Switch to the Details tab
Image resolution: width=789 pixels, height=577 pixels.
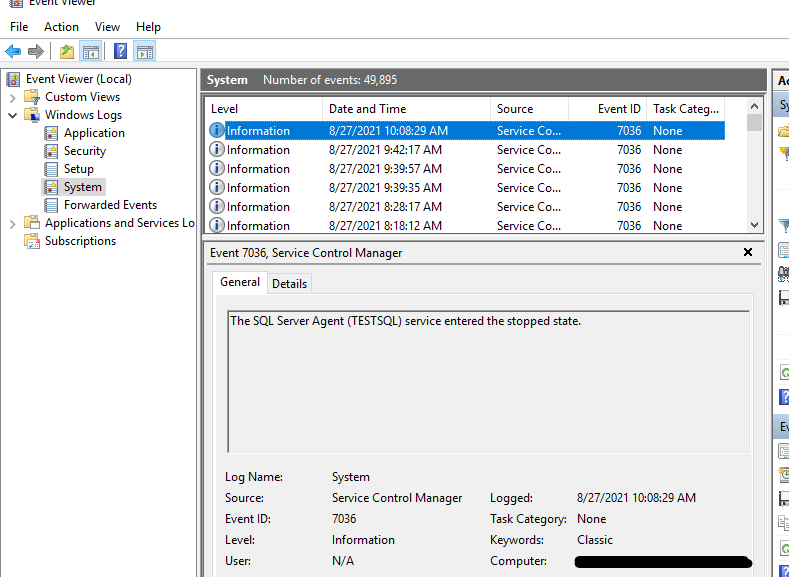click(289, 284)
